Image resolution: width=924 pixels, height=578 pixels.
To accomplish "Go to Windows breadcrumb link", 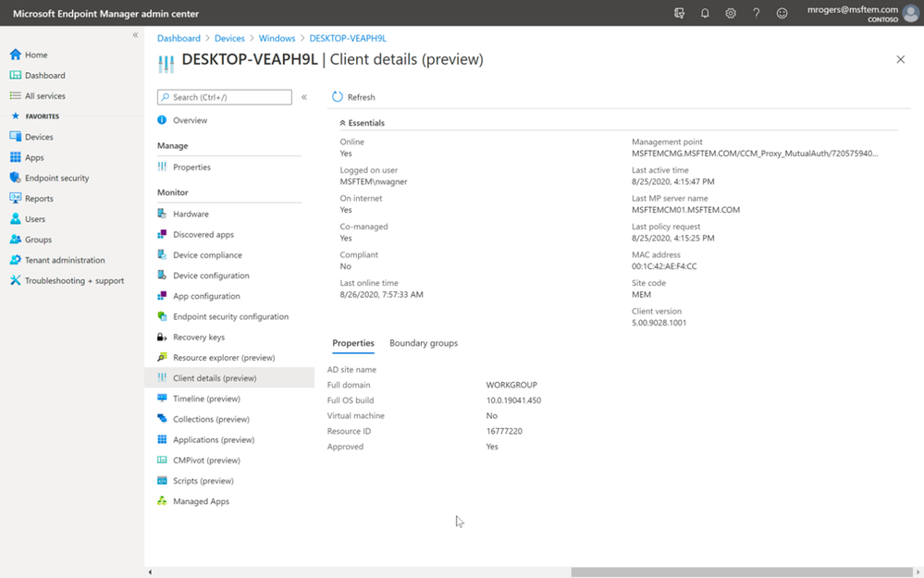I will 277,38.
